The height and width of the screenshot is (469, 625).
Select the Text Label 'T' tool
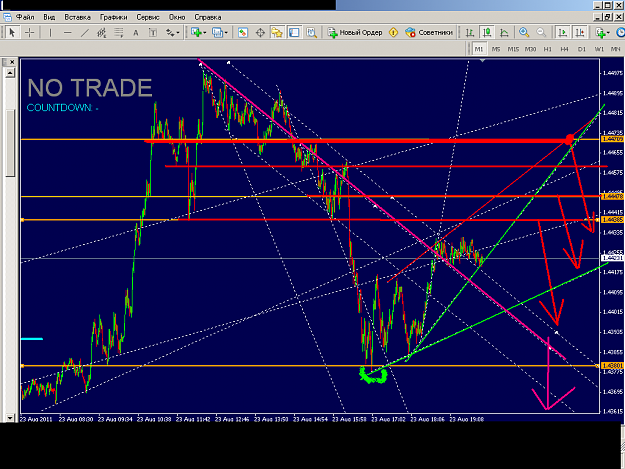(x=153, y=33)
